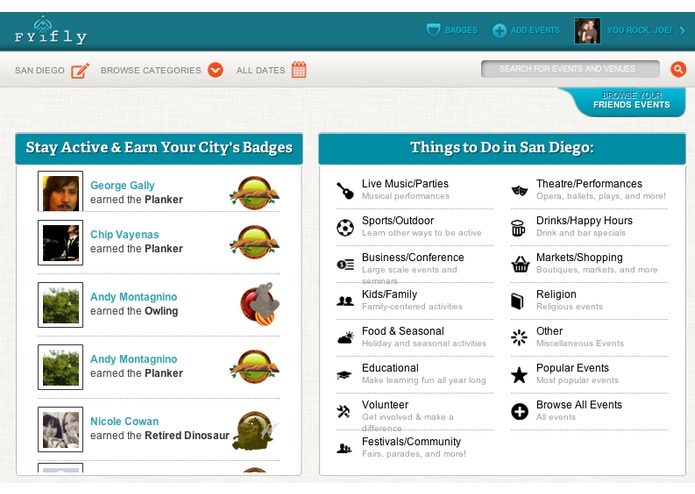Open the Add Events menu item
Screen dimensions: 695x494
pos(535,30)
